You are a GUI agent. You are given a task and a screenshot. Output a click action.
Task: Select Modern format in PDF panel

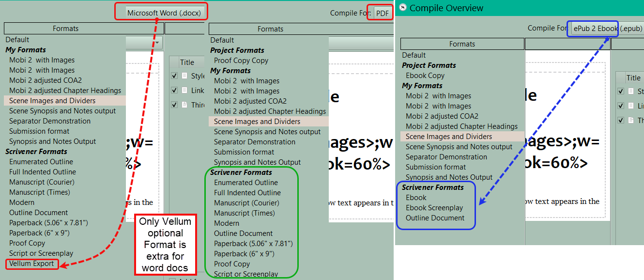point(227,223)
